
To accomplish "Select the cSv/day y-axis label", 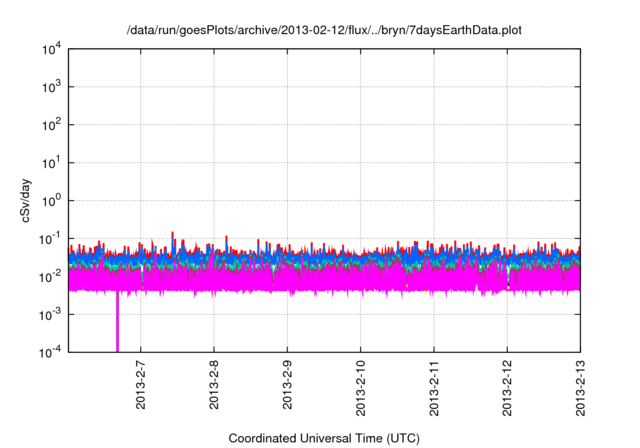I will (x=25, y=200).
